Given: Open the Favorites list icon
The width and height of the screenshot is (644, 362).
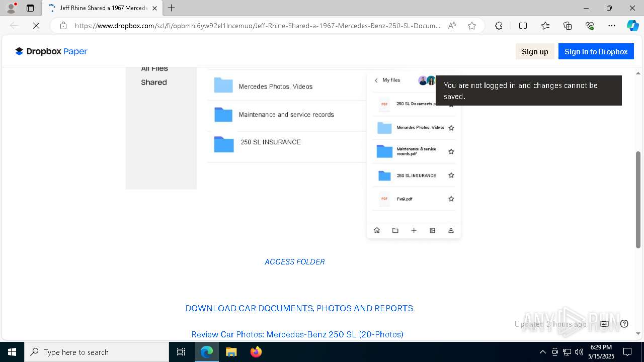Looking at the screenshot, I should pyautogui.click(x=545, y=26).
